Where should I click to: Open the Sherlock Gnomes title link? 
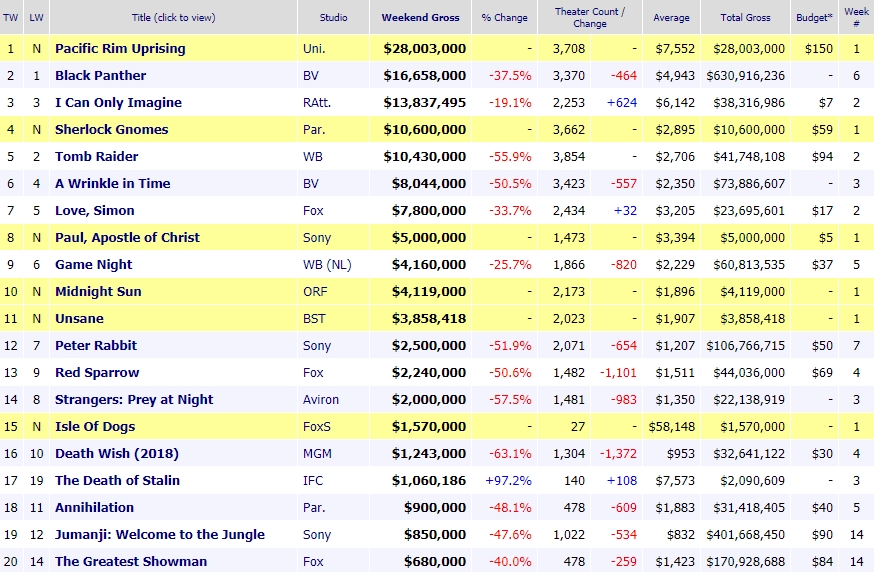point(111,129)
